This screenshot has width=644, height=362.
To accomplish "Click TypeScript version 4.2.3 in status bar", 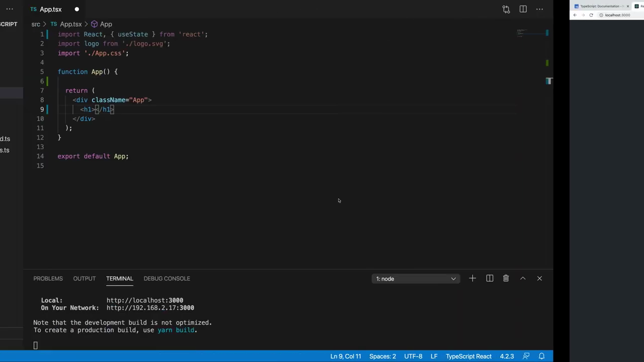I will tap(507, 356).
